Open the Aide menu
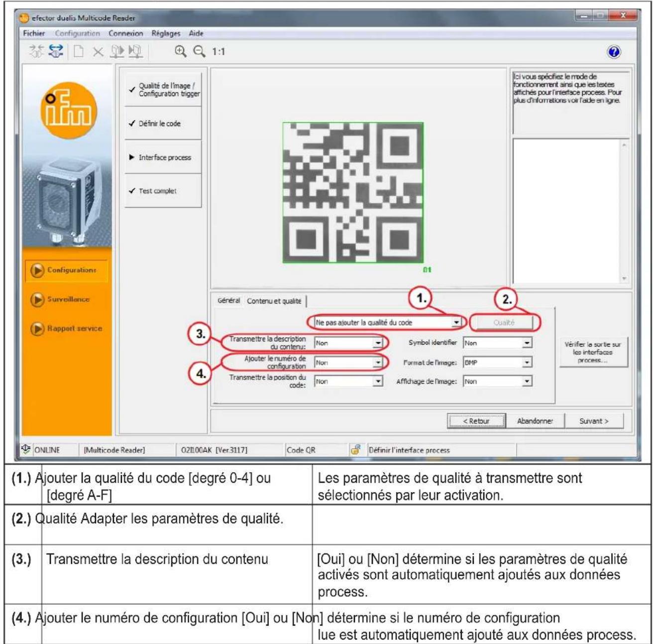The width and height of the screenshot is (653, 644). 196,33
